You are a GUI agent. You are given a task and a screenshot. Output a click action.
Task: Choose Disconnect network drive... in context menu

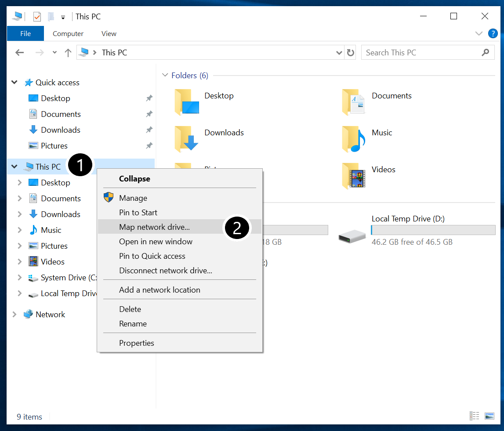pos(180,270)
